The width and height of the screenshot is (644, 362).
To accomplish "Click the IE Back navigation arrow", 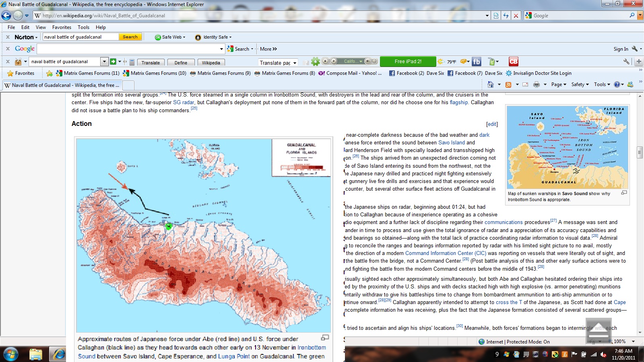I will tap(6, 15).
